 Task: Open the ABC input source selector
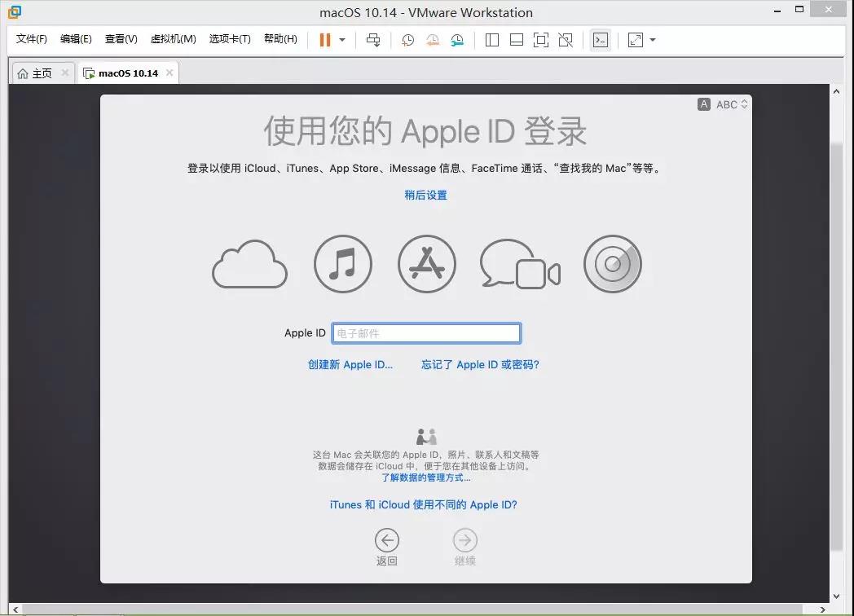click(724, 104)
